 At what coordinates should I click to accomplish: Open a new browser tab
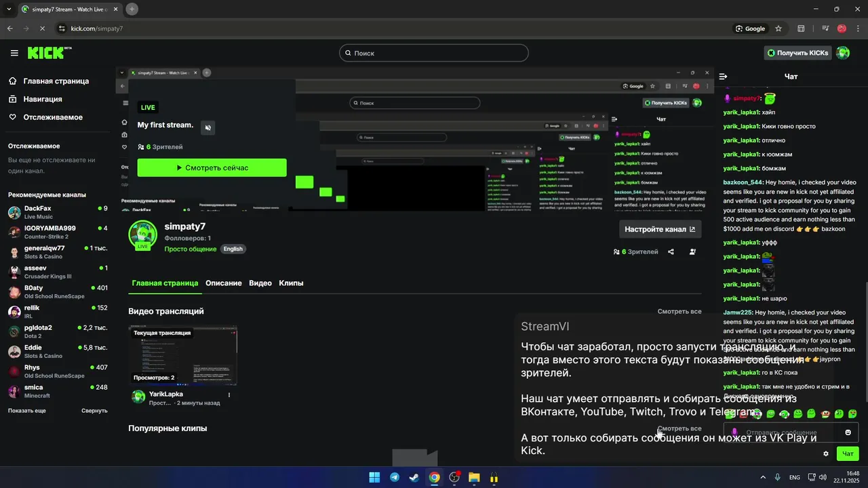click(132, 9)
